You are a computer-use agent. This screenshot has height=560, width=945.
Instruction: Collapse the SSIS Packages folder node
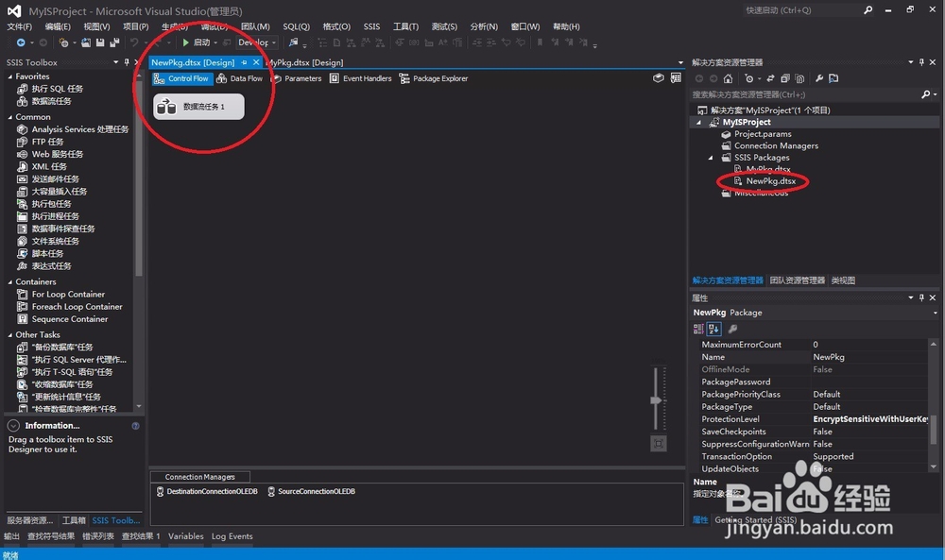point(711,158)
